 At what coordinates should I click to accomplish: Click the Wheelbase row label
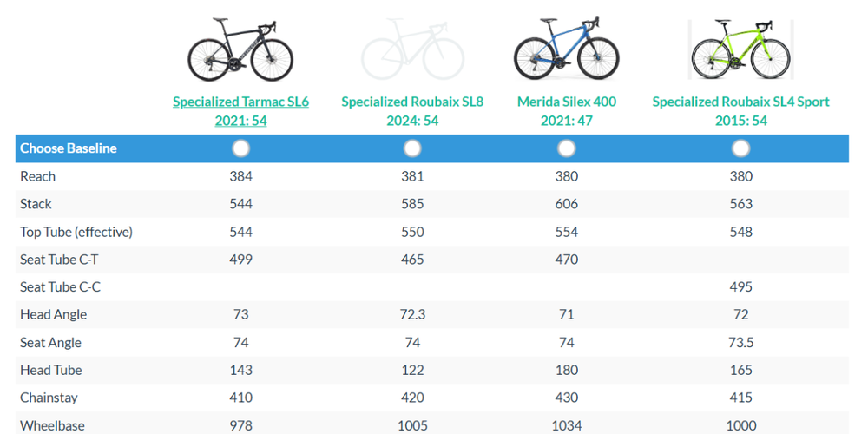click(x=53, y=425)
